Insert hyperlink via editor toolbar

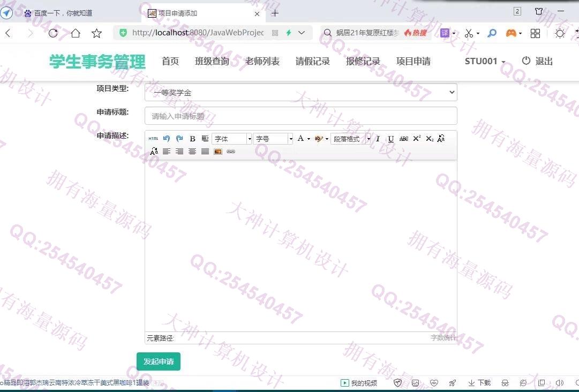click(231, 152)
